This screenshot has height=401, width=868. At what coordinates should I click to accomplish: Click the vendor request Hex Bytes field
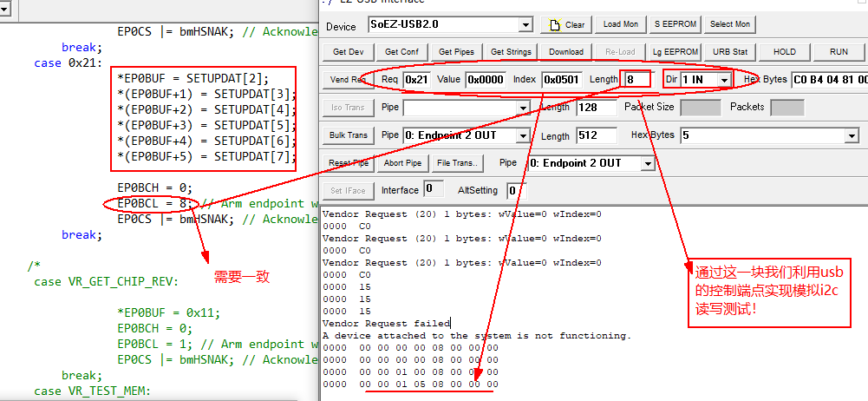pos(830,80)
